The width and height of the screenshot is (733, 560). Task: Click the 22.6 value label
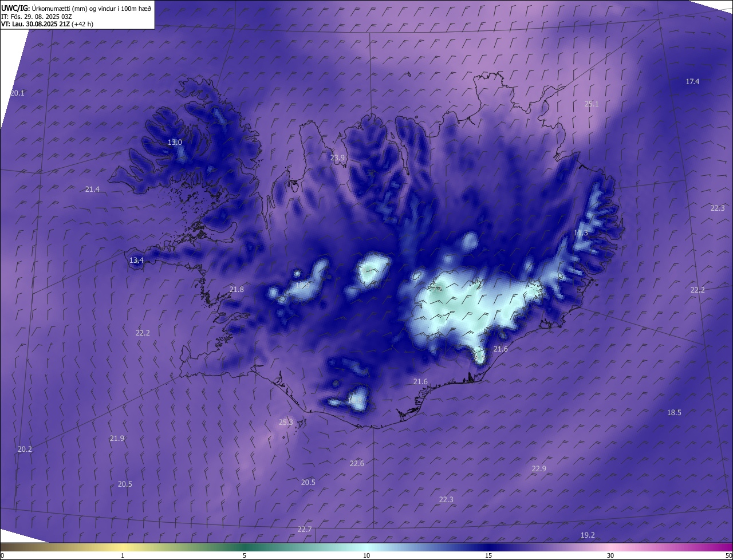point(357,463)
